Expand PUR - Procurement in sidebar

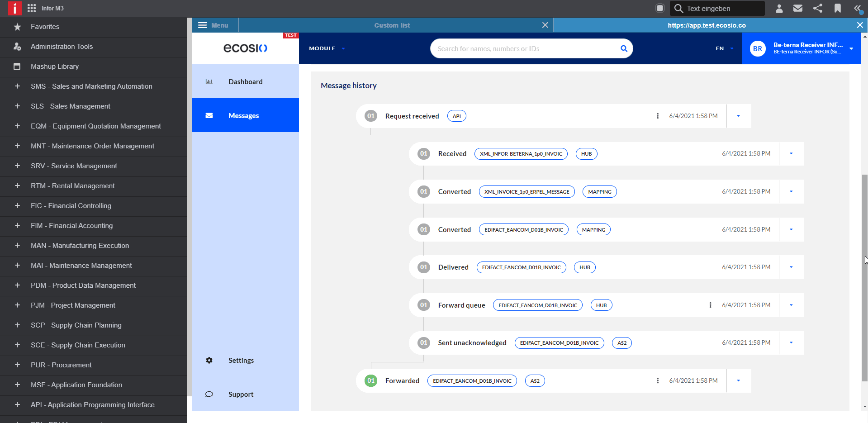pos(17,365)
